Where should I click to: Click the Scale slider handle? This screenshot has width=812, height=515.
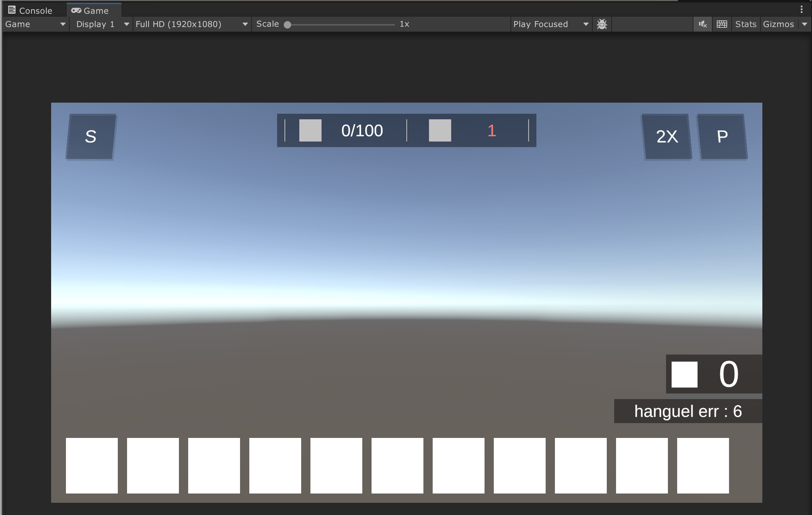tap(287, 25)
